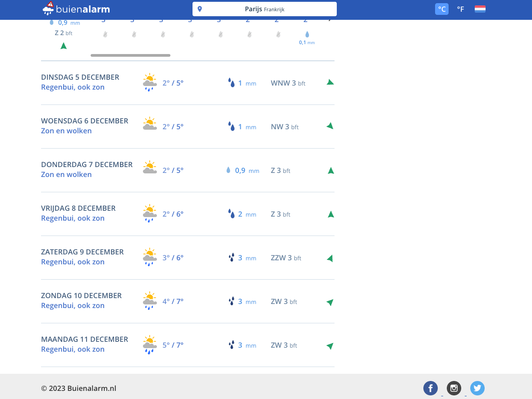The image size is (532, 399).
Task: Expand the Zondag 10 December forecast row
Action: pyautogui.click(x=188, y=301)
